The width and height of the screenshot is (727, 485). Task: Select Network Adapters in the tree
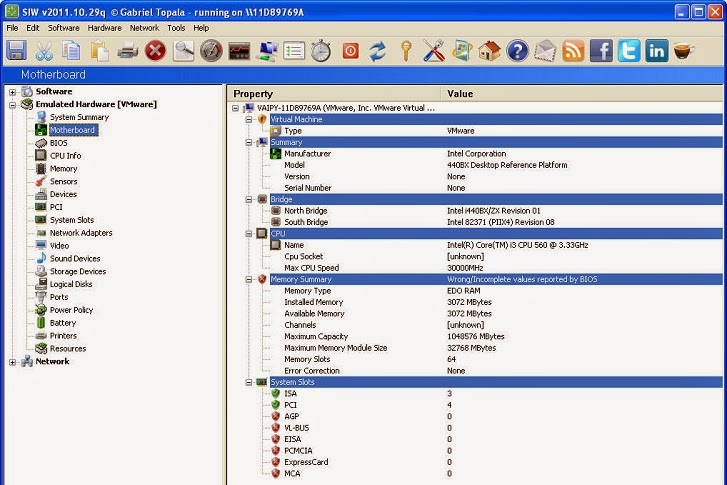point(81,233)
